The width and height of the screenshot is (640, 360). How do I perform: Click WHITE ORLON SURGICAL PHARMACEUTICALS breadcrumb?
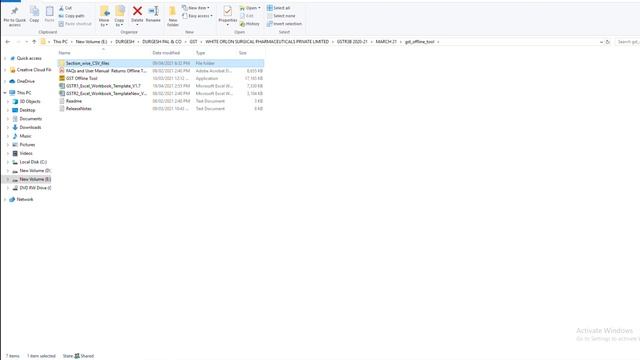tap(267, 42)
